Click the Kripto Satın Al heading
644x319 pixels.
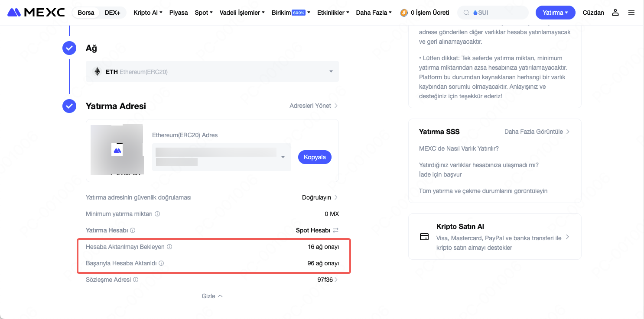tap(460, 226)
